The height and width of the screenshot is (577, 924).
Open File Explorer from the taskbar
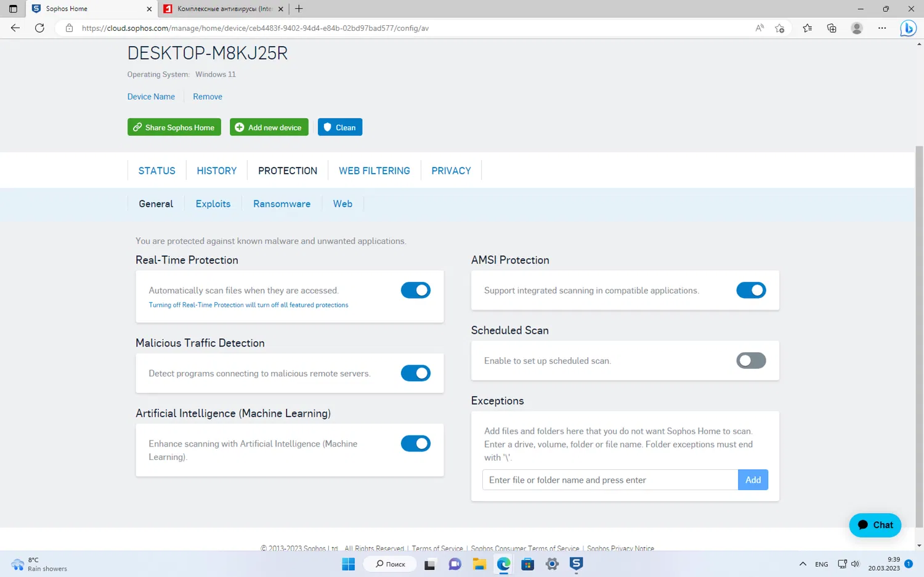(x=479, y=564)
